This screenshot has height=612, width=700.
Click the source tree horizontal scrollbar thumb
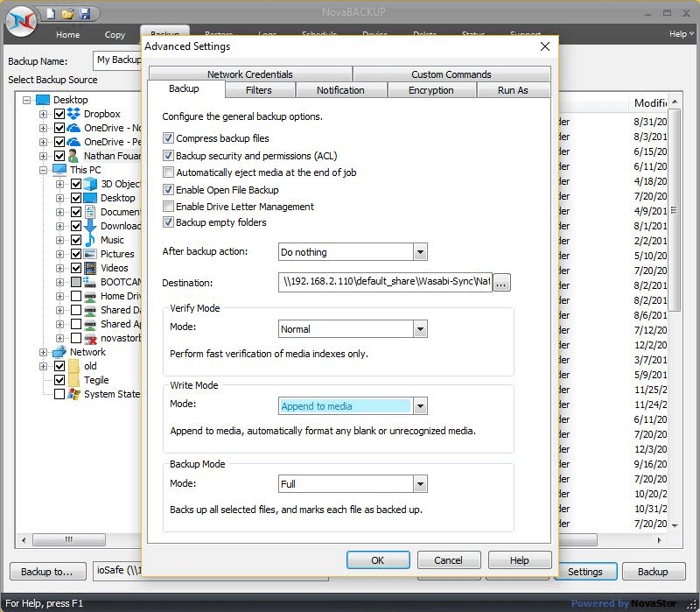[69, 539]
